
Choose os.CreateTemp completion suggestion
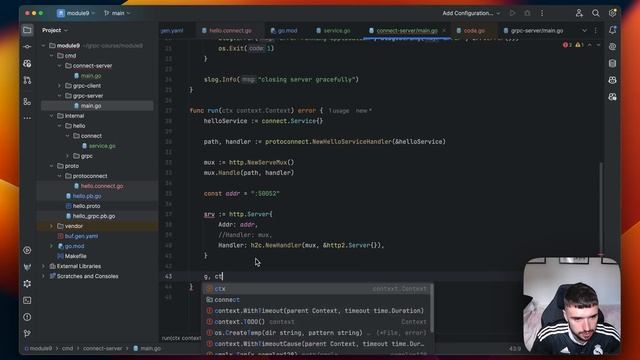click(x=316, y=333)
